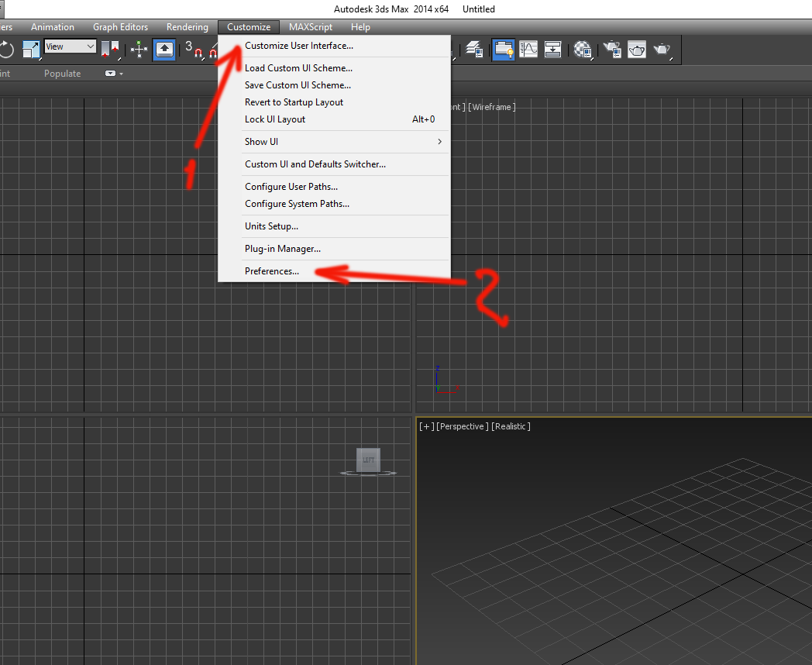Activate the Select and Scale tool
This screenshot has width=812, height=665.
pos(31,49)
